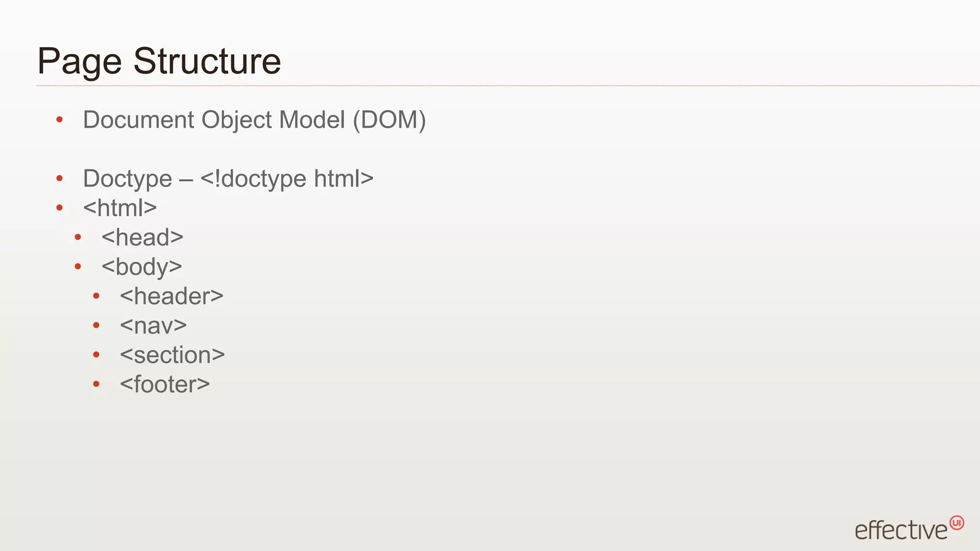Click the red bullet beside Document Object Model
Screen dimensions: 980x551
click(59, 120)
